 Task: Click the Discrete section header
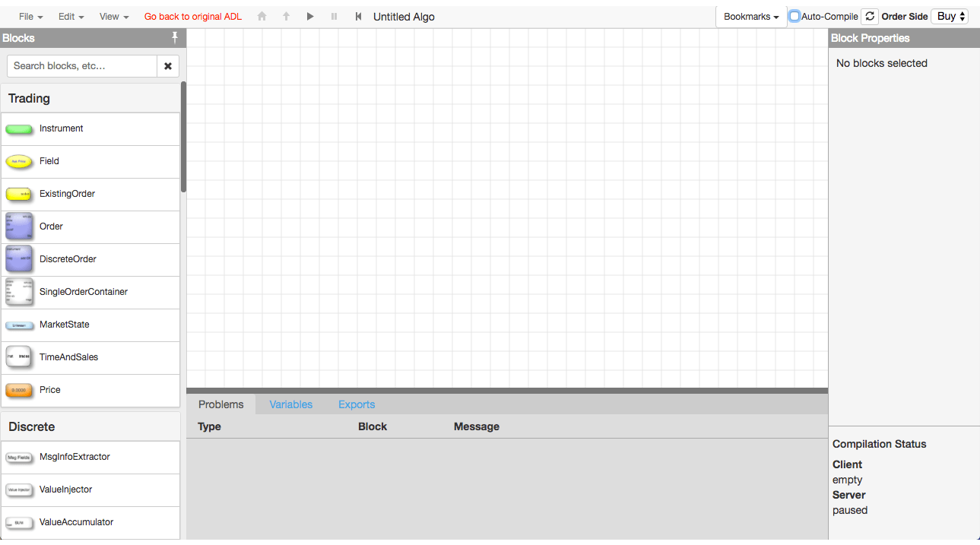tap(90, 426)
